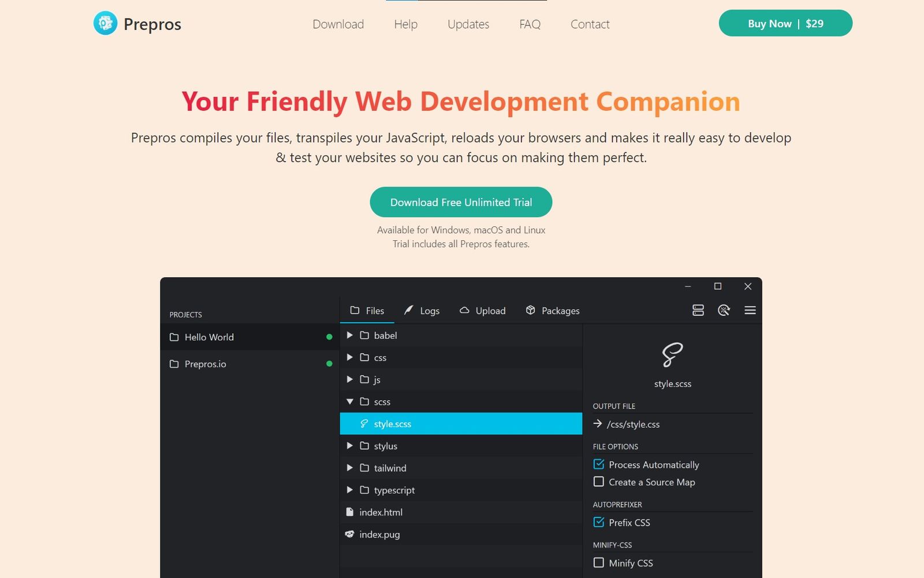Click green status dot for Hello World
924x578 pixels.
[x=329, y=337]
